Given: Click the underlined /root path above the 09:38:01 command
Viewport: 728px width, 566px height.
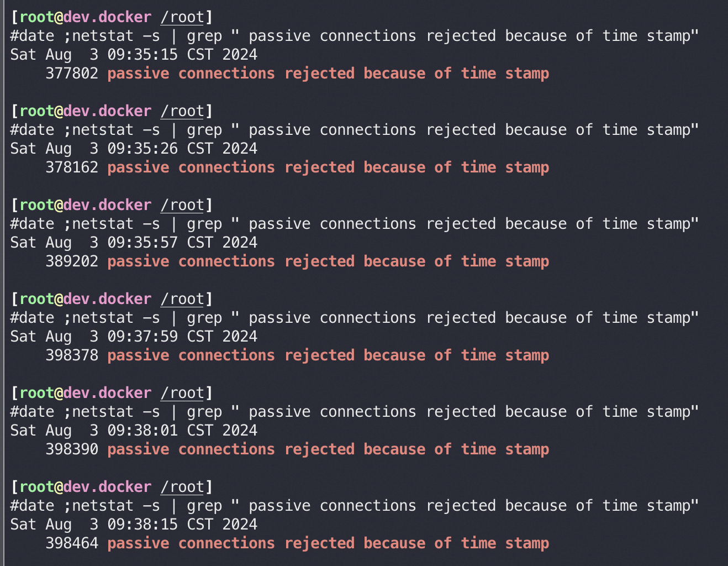Looking at the screenshot, I should click(182, 393).
